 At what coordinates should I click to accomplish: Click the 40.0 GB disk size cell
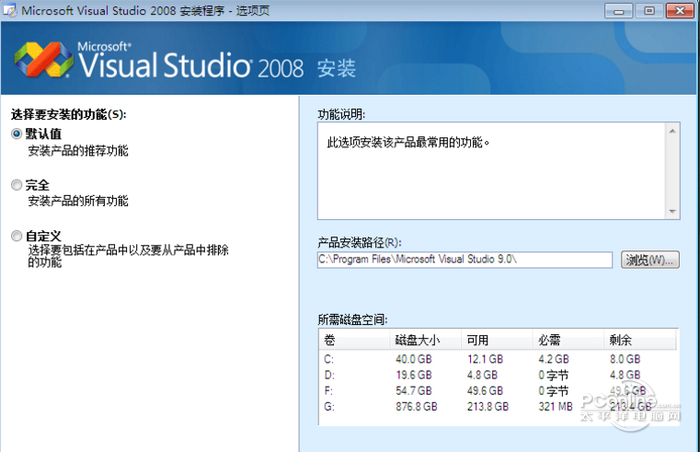point(413,359)
